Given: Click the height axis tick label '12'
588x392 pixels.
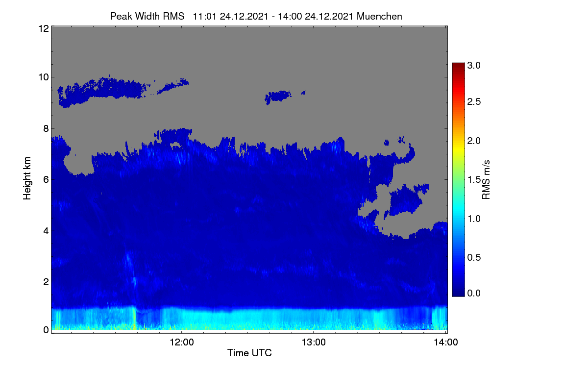Looking at the screenshot, I should tap(43, 28).
